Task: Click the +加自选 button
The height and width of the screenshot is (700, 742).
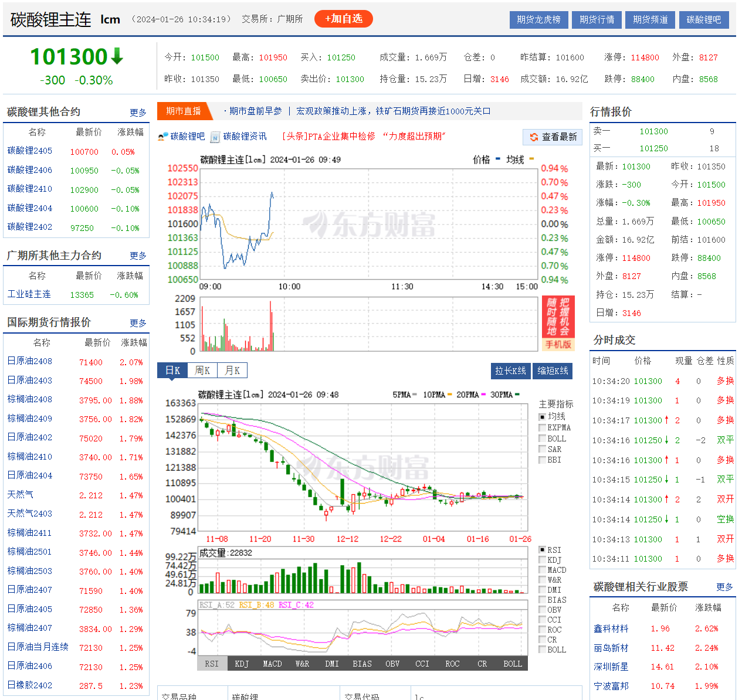Action: [344, 19]
